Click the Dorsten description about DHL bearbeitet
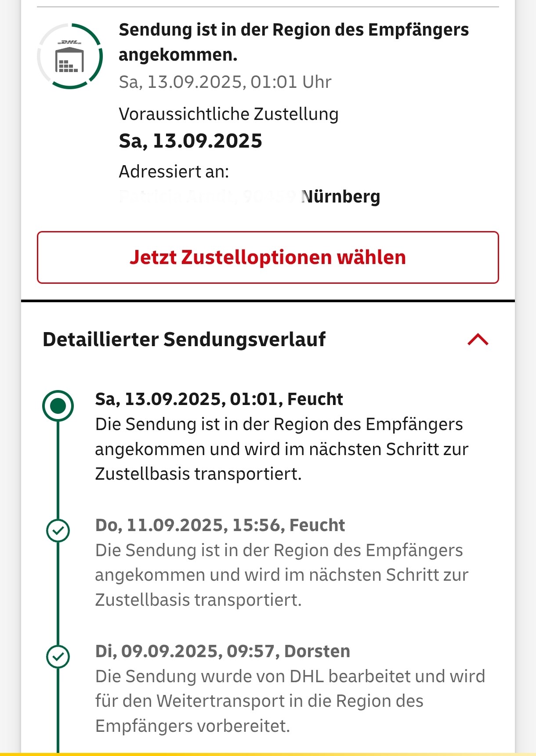Screen dimensions: 536x756 [x=290, y=701]
